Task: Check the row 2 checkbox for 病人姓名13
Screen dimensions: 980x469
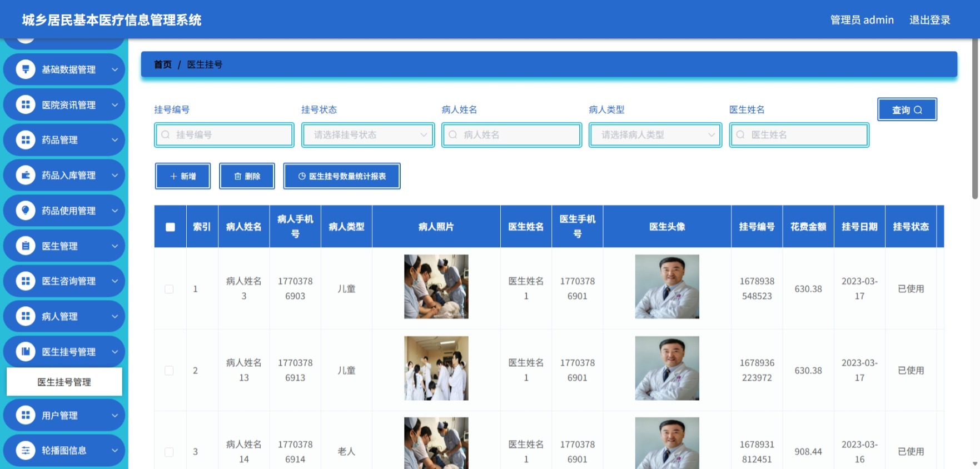Action: (x=169, y=371)
